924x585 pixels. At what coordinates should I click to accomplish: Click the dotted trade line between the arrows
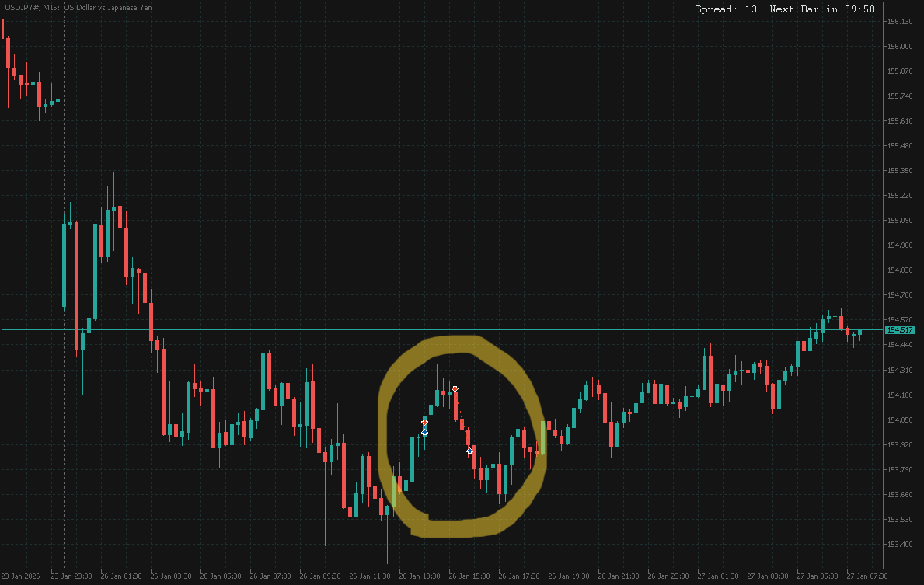tap(462, 420)
